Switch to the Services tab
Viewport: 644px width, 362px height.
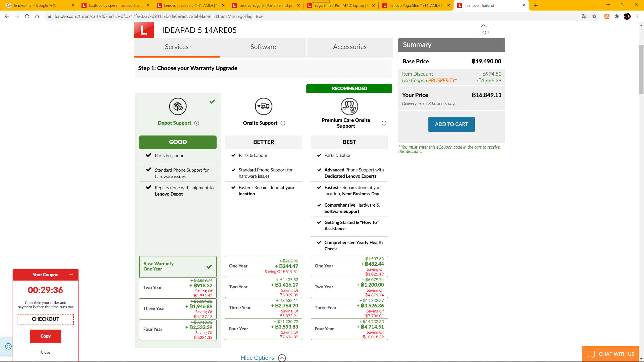point(177,47)
